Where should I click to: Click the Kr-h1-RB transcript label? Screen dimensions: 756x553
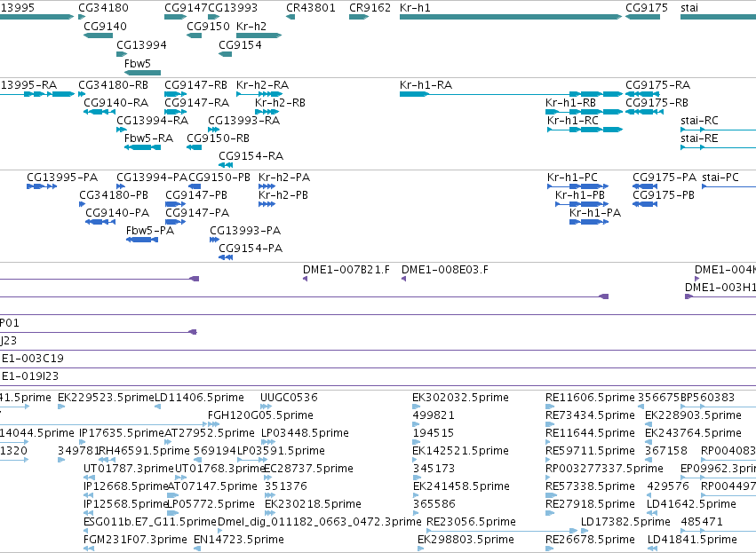(570, 103)
